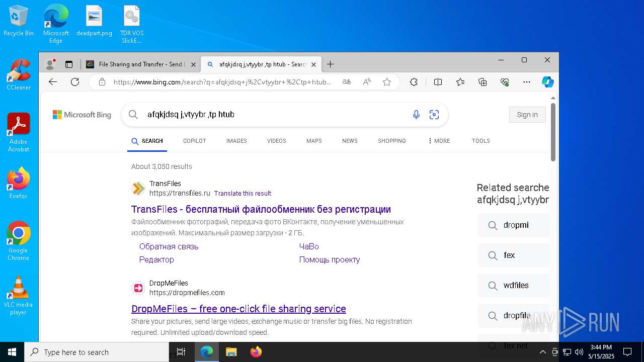Switch to IMAGES results

(236, 141)
